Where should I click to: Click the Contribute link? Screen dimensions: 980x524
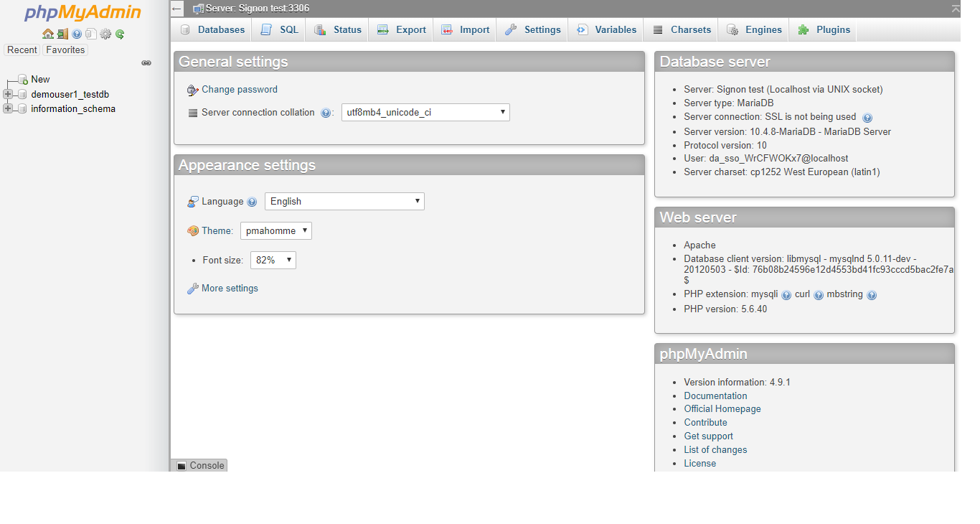click(705, 422)
